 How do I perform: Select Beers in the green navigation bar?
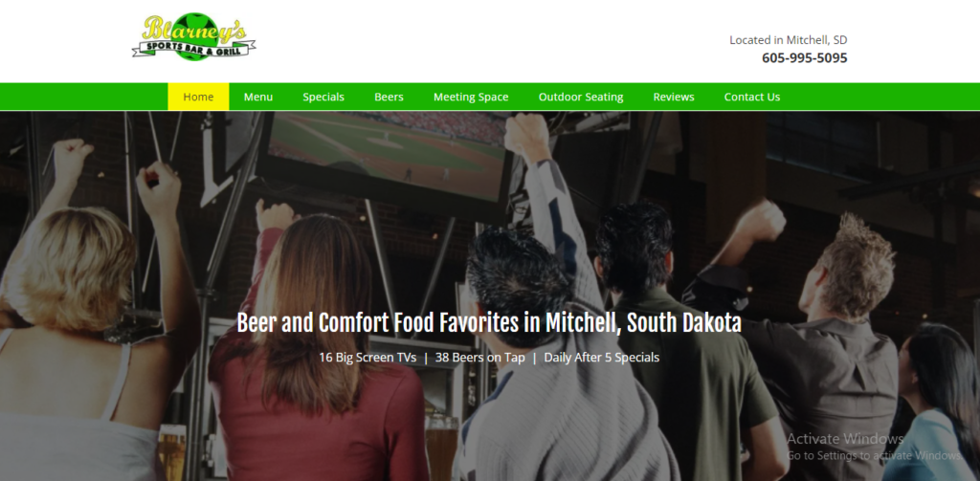389,97
